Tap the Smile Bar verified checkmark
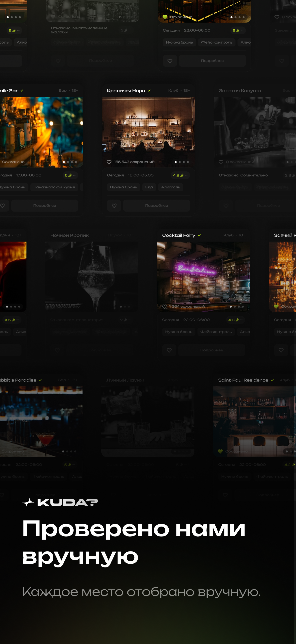296x644 pixels. click(22, 91)
